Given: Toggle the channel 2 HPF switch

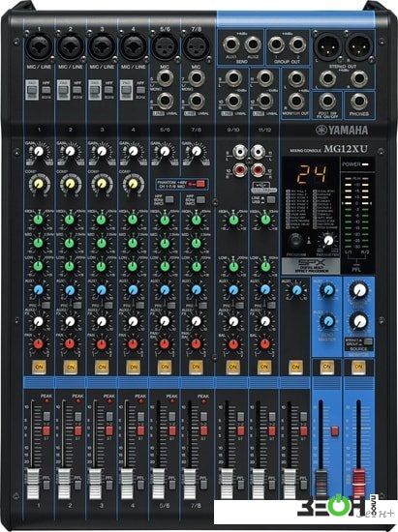Looking at the screenshot, I should click(x=77, y=90).
